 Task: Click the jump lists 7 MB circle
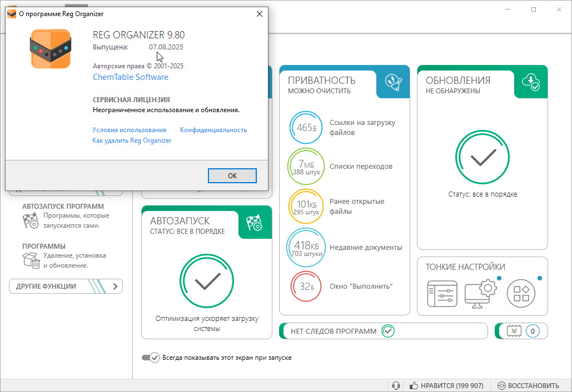(x=306, y=167)
